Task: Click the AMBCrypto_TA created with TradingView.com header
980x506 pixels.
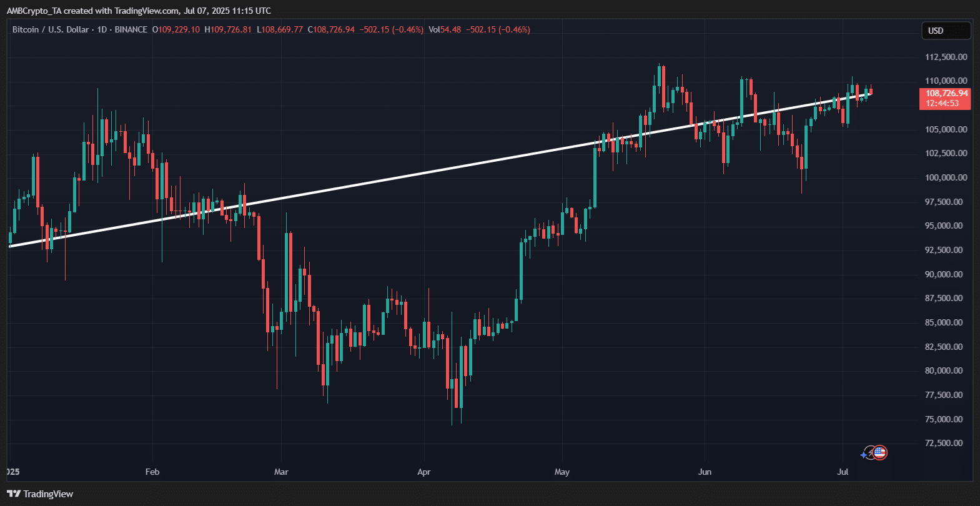Action: (x=139, y=11)
